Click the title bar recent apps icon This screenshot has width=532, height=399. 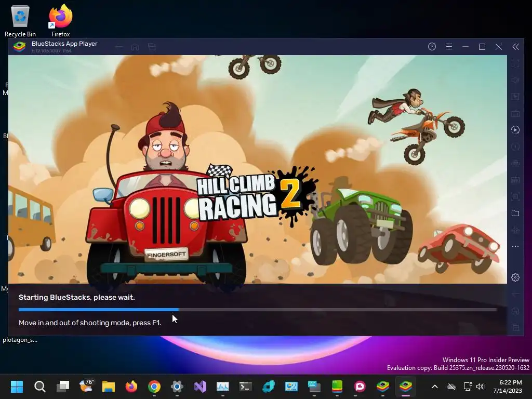pyautogui.click(x=152, y=47)
